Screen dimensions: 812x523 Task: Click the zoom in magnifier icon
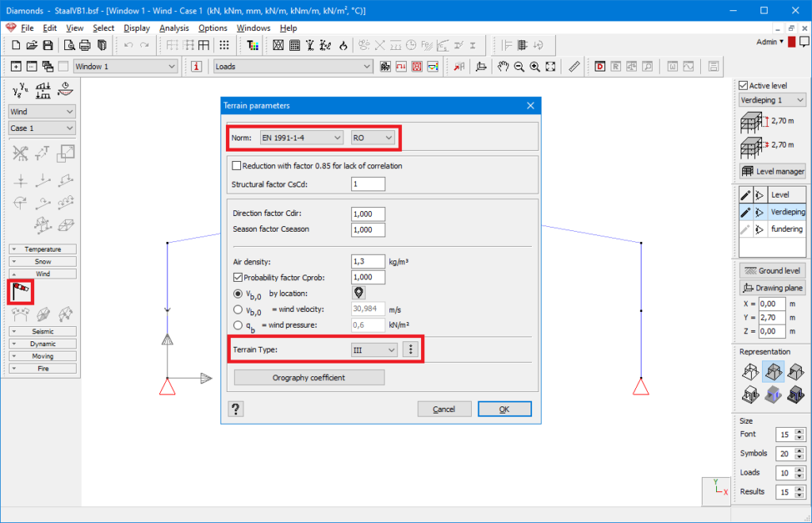click(535, 67)
